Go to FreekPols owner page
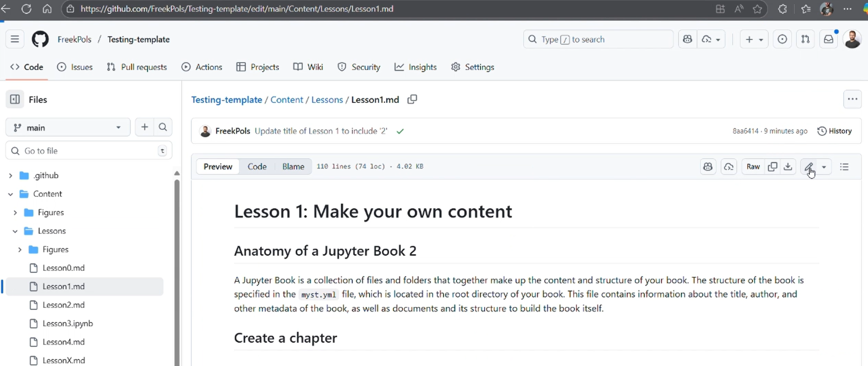Viewport: 868px width, 366px height. 74,39
